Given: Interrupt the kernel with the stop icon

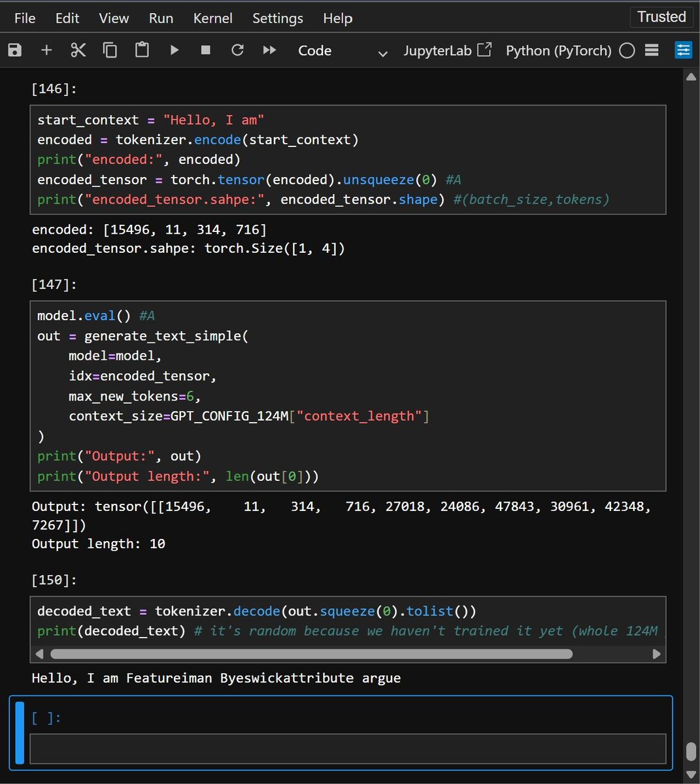Looking at the screenshot, I should coord(206,50).
